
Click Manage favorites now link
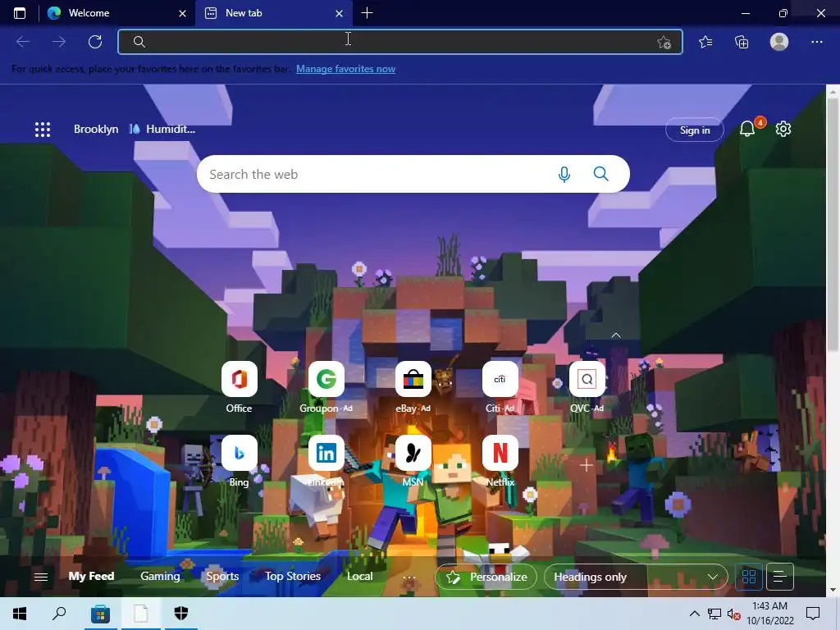pyautogui.click(x=345, y=69)
